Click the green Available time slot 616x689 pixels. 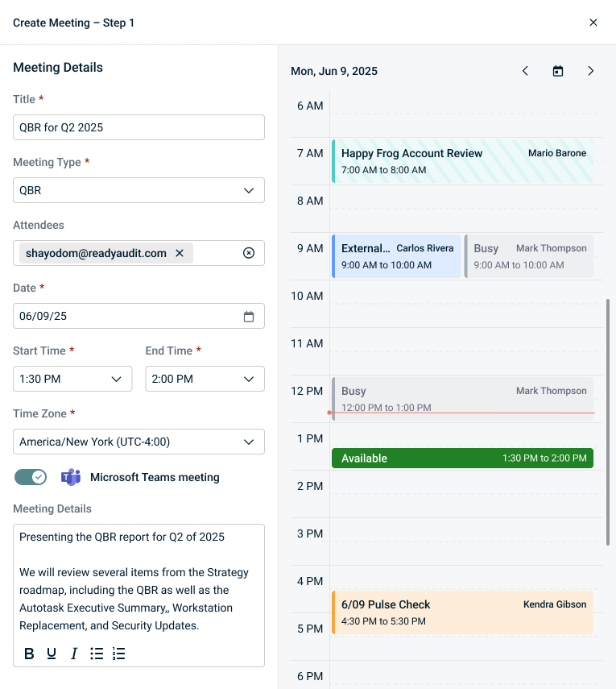click(462, 459)
